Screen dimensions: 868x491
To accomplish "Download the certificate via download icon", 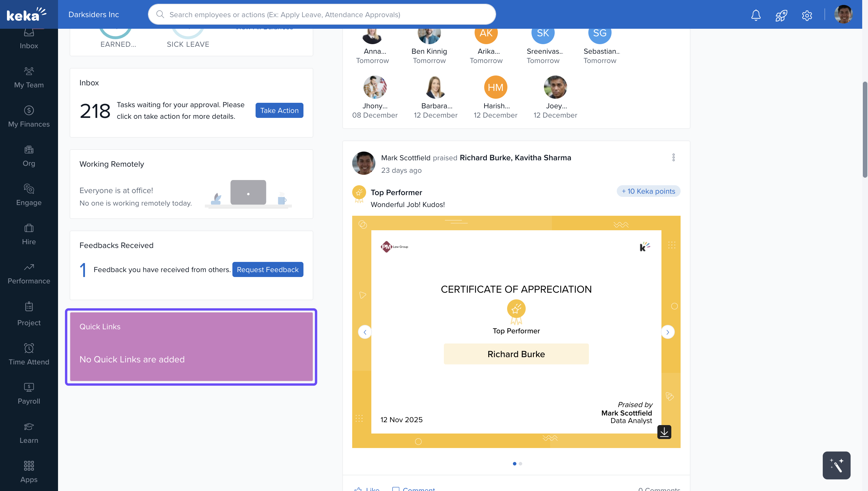I will [664, 432].
